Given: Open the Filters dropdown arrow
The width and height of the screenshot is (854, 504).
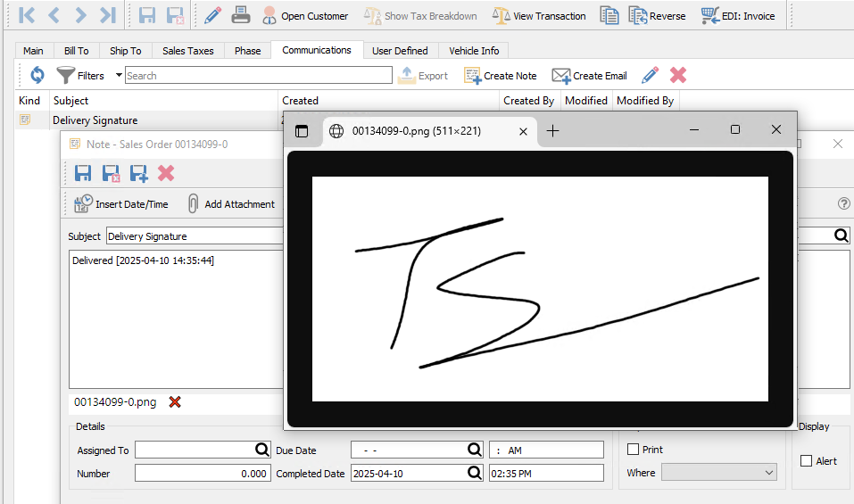Looking at the screenshot, I should [x=119, y=76].
